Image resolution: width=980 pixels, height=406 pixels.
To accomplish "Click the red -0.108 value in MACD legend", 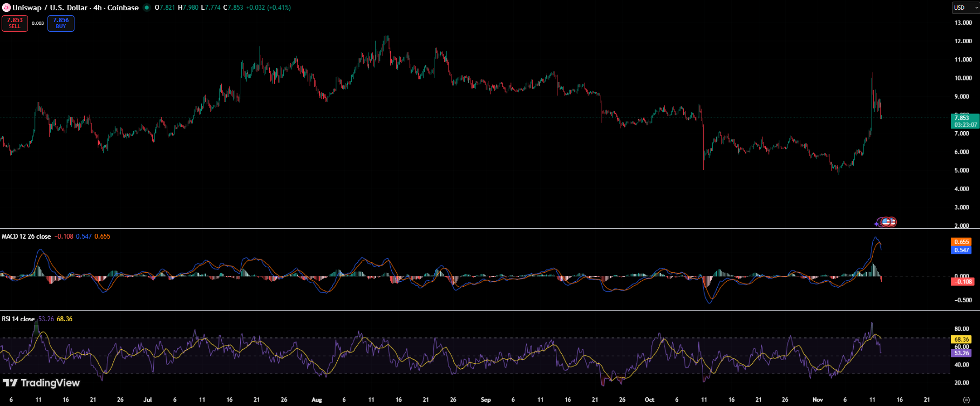I will coord(64,236).
